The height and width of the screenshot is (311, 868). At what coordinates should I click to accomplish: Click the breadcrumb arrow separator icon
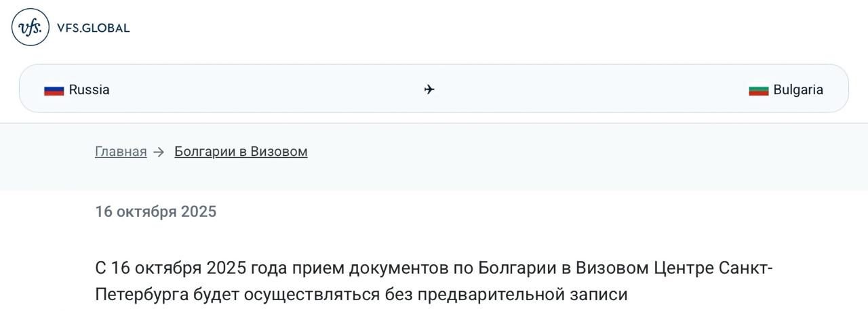tap(159, 152)
